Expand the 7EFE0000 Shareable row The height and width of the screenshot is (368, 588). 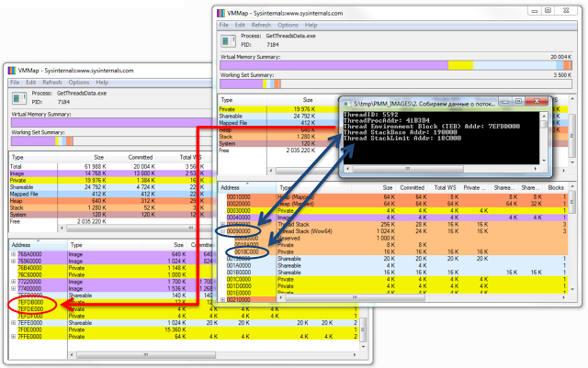pyautogui.click(x=14, y=323)
